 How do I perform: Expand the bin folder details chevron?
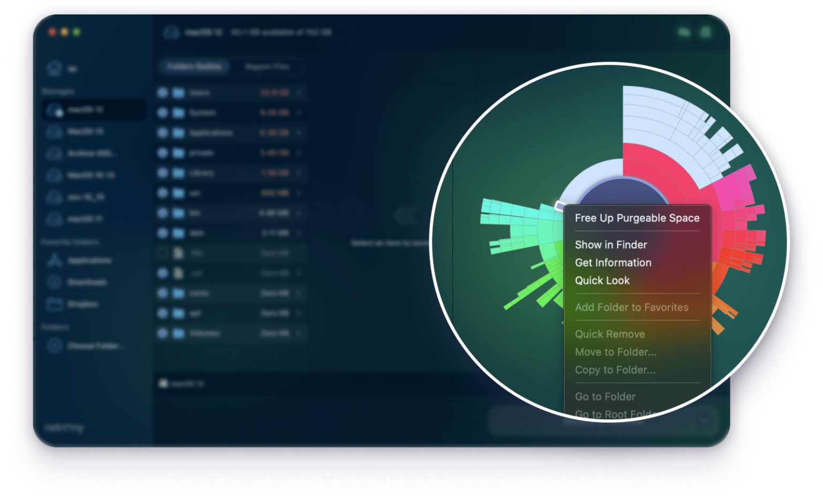click(x=300, y=213)
